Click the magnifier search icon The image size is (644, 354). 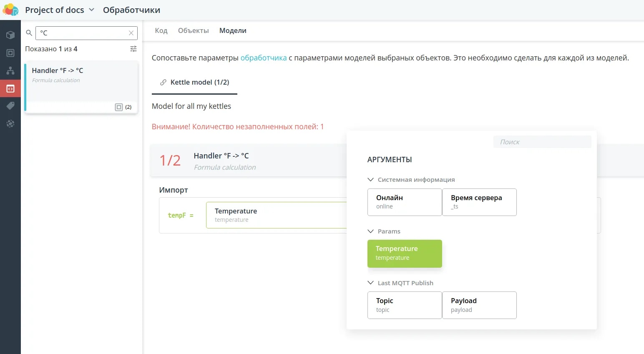29,33
